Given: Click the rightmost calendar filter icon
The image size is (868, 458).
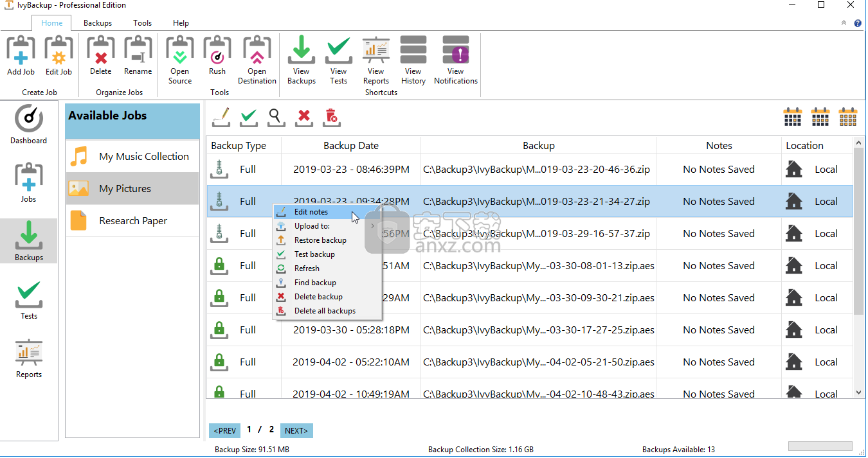Looking at the screenshot, I should pyautogui.click(x=848, y=117).
